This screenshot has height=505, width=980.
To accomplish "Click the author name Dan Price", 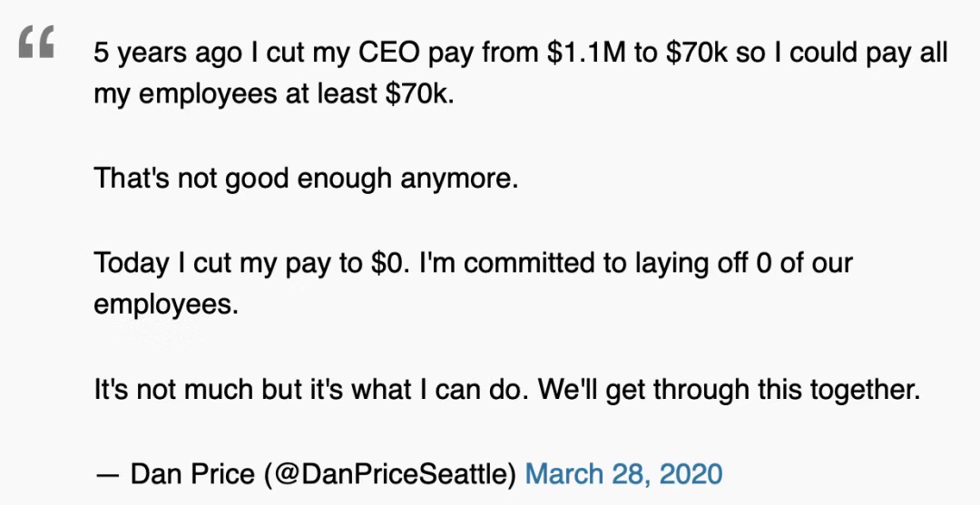I will 192,474.
